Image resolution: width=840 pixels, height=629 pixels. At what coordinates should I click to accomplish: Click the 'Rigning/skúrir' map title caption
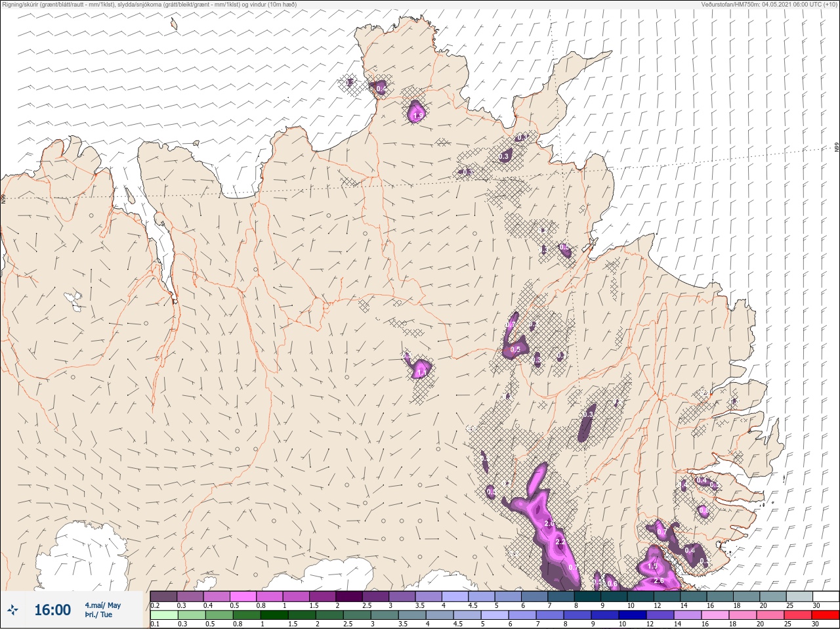(149, 4)
